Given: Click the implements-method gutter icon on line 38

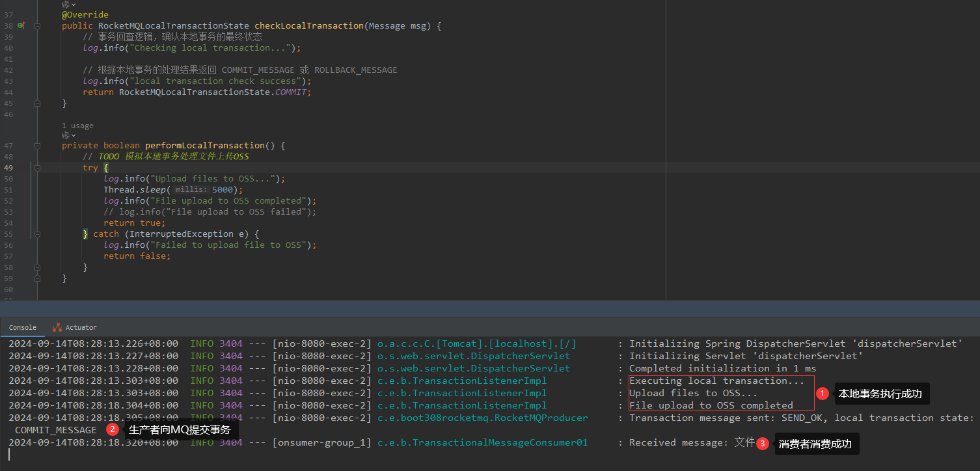Looking at the screenshot, I should click(21, 25).
